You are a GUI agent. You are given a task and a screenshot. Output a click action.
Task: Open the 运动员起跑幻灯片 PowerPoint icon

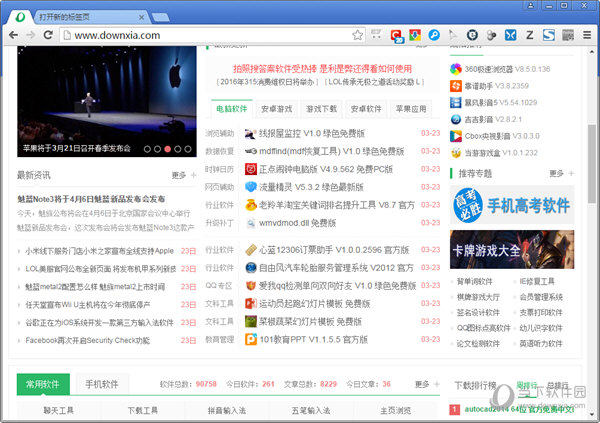pos(251,304)
